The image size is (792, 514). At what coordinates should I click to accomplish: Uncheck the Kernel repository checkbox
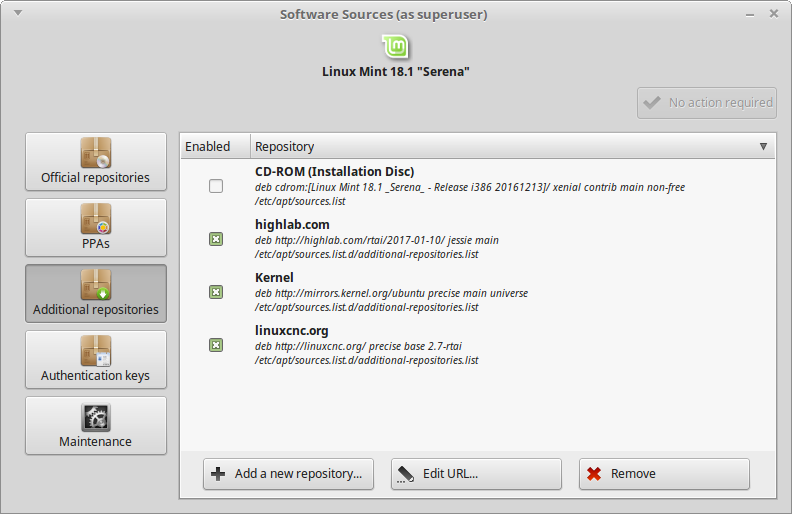216,292
